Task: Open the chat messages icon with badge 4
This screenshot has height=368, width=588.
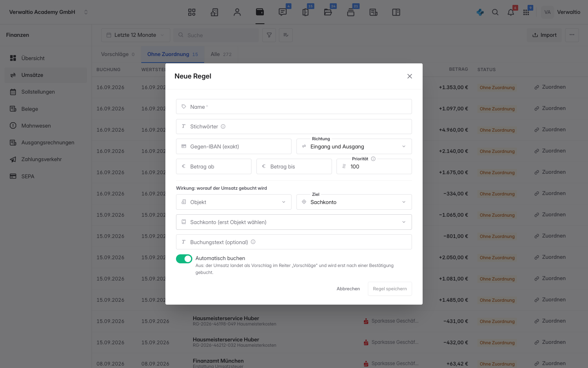Action: [x=283, y=12]
